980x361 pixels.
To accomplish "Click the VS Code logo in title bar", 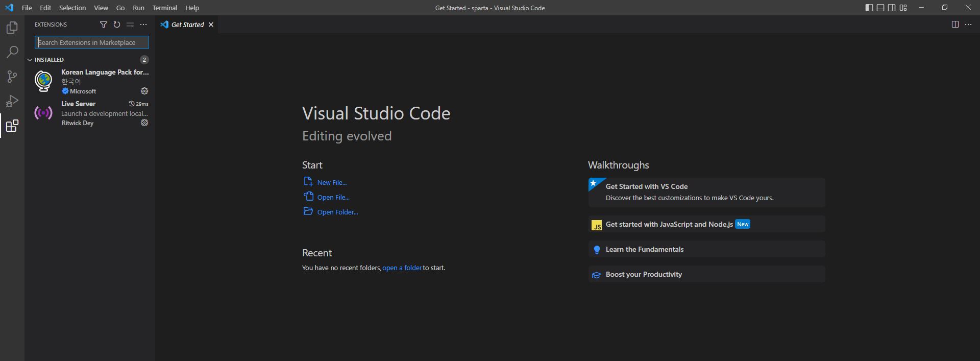I will point(9,8).
